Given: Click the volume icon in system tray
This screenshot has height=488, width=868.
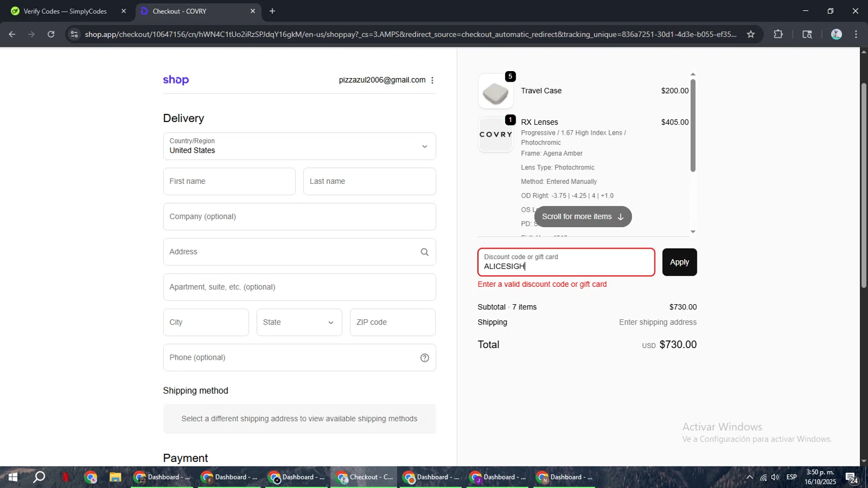Looking at the screenshot, I should 775,478.
